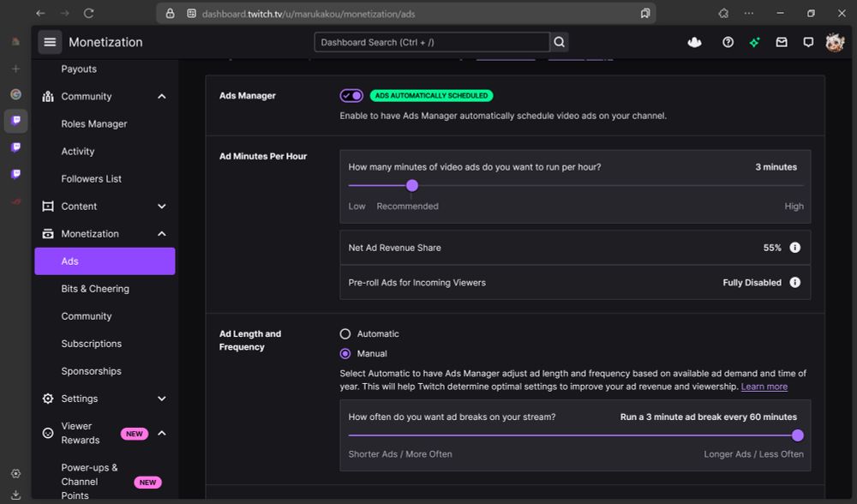Screen dimensions: 857x504
Task: Reload the page with the refresh icon
Action: click(88, 14)
